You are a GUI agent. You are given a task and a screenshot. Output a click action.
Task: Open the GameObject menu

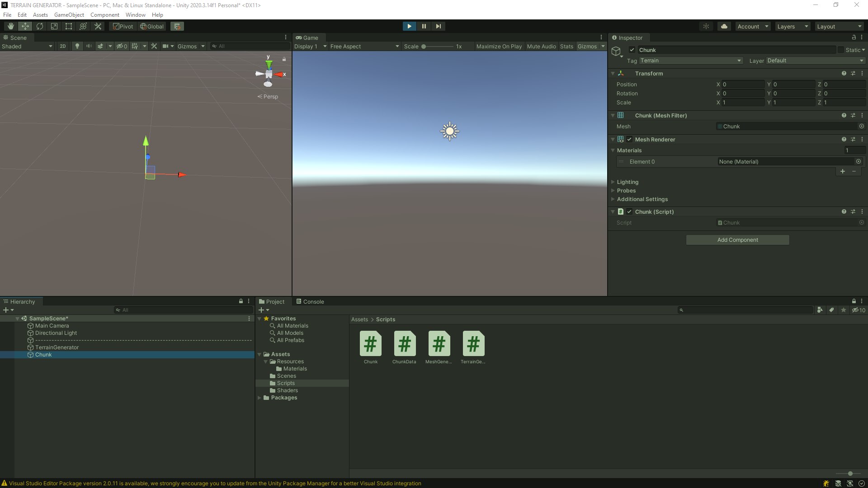[x=69, y=15]
